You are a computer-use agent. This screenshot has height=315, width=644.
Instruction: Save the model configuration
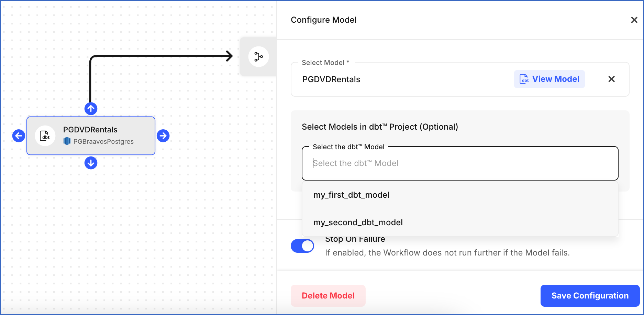590,295
